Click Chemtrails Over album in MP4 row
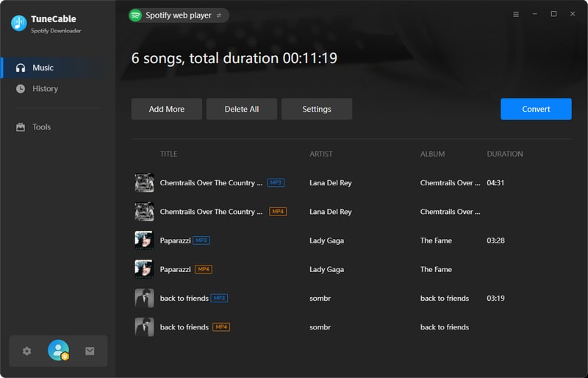The height and width of the screenshot is (378, 588). pyautogui.click(x=450, y=212)
